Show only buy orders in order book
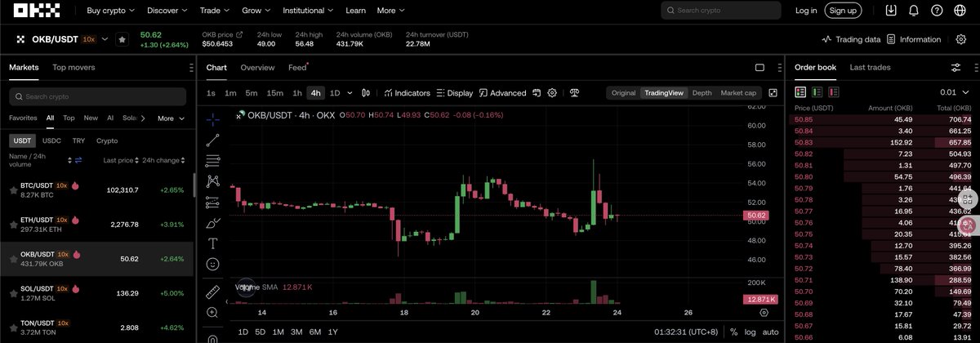This screenshot has width=980, height=343. pyautogui.click(x=817, y=92)
